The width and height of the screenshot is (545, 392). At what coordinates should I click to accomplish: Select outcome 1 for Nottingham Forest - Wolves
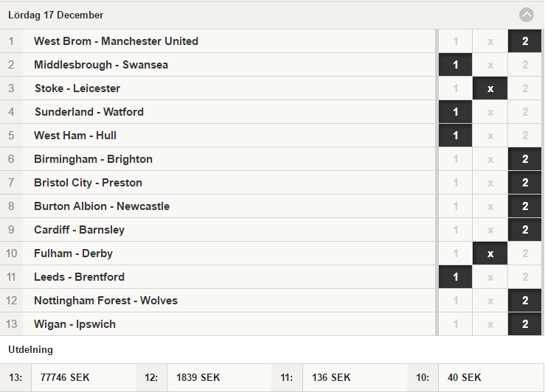[455, 301]
